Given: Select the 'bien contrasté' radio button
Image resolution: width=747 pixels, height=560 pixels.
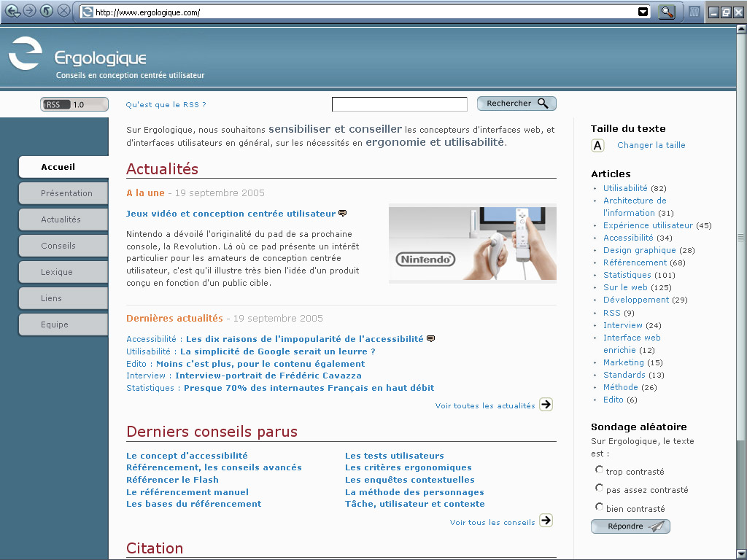Looking at the screenshot, I should click(x=599, y=507).
